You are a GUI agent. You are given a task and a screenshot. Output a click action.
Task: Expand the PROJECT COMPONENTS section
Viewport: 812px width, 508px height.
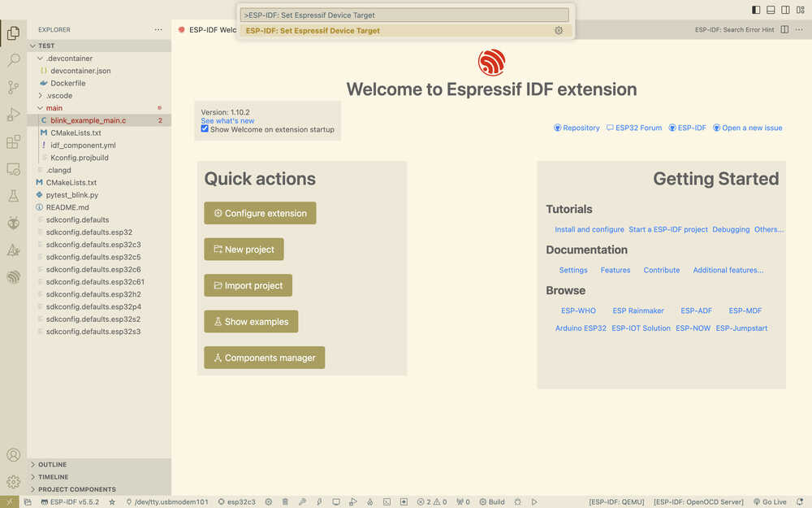tap(76, 489)
